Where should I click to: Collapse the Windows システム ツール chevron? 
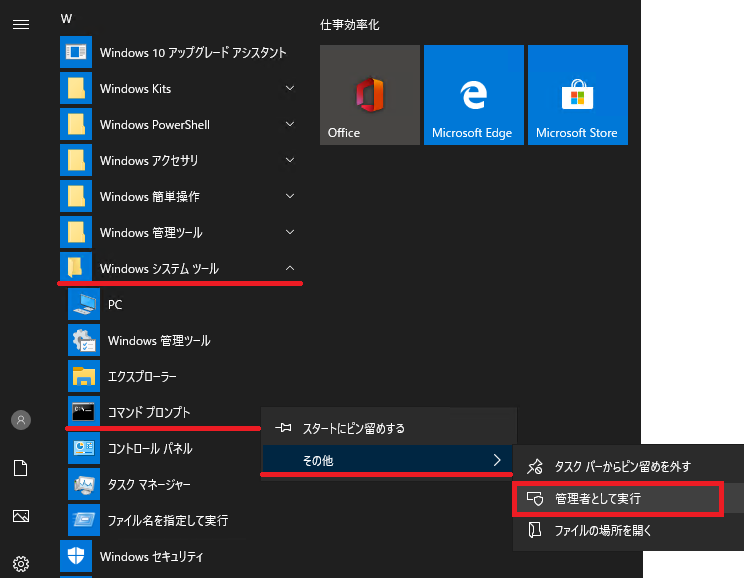290,269
